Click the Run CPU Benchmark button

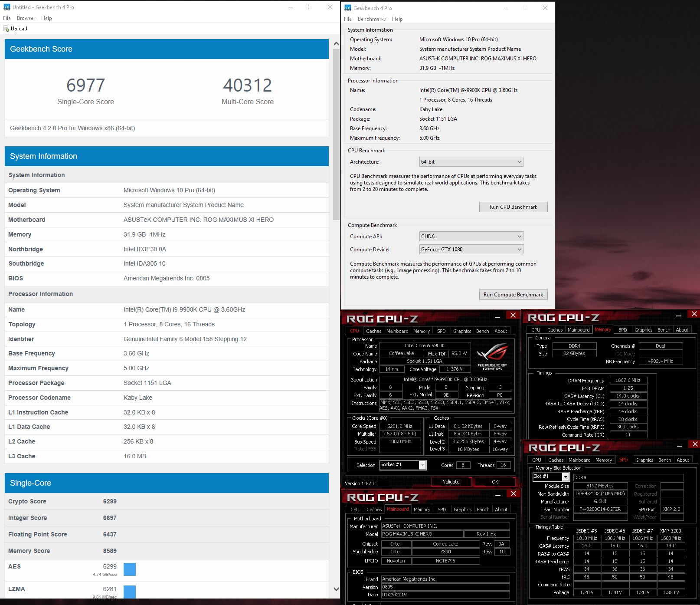(x=513, y=207)
